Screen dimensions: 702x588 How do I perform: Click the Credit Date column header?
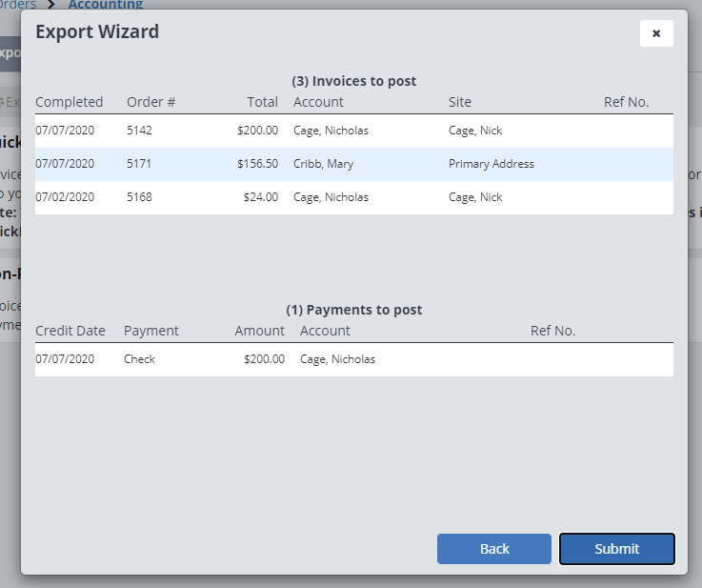70,331
